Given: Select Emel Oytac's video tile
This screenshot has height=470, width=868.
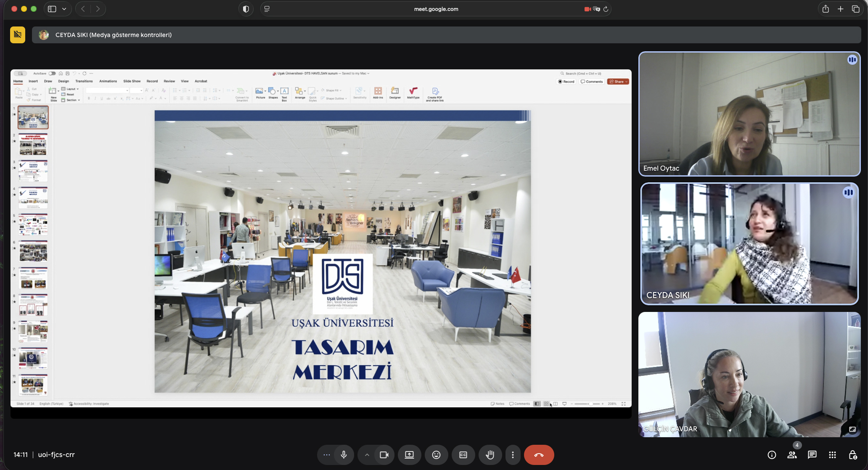Looking at the screenshot, I should coord(749,114).
